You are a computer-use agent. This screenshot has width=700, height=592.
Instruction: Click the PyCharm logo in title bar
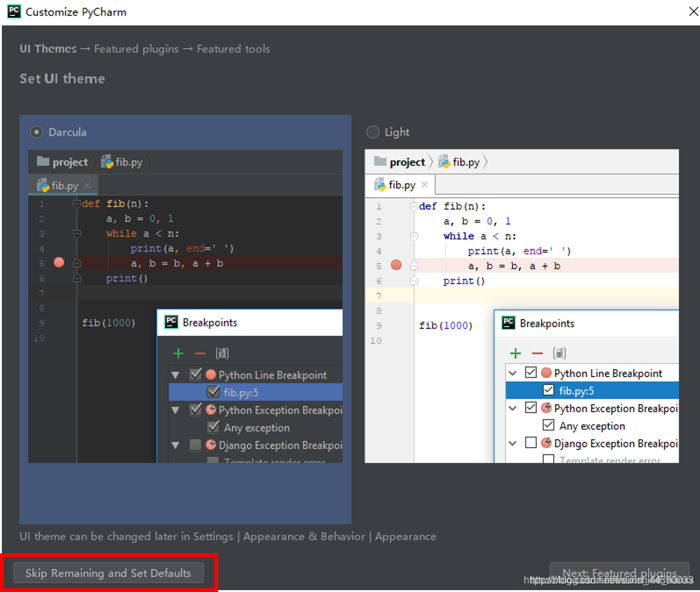[x=14, y=11]
